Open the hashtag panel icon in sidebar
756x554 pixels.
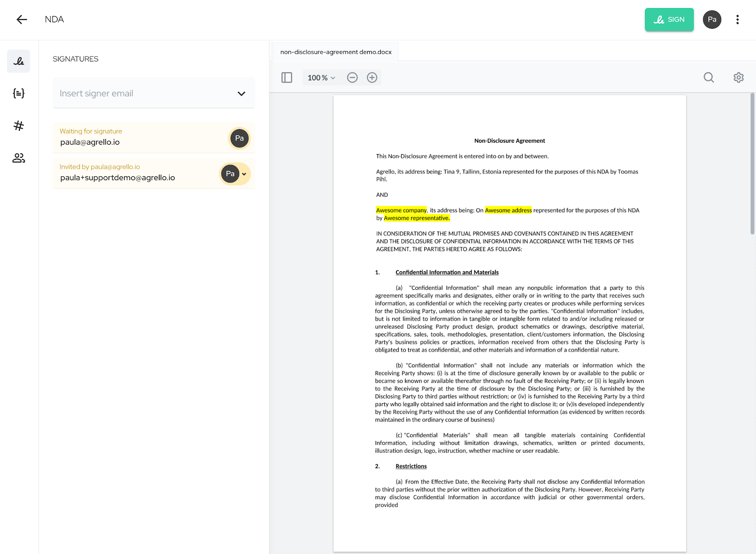[18, 126]
